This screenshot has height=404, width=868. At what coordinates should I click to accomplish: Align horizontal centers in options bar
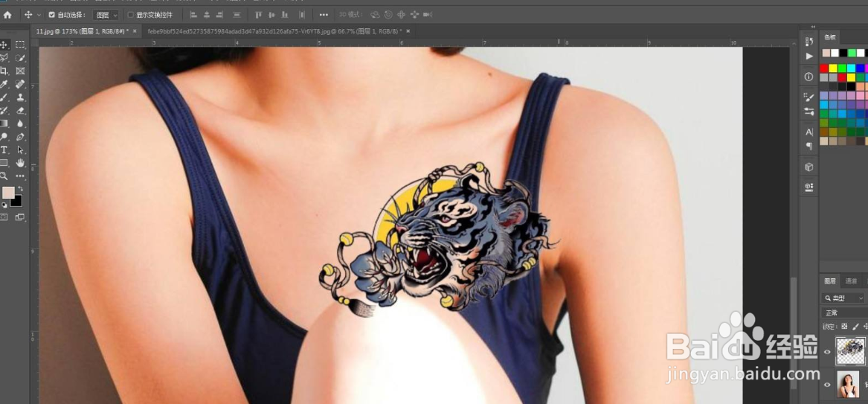207,15
